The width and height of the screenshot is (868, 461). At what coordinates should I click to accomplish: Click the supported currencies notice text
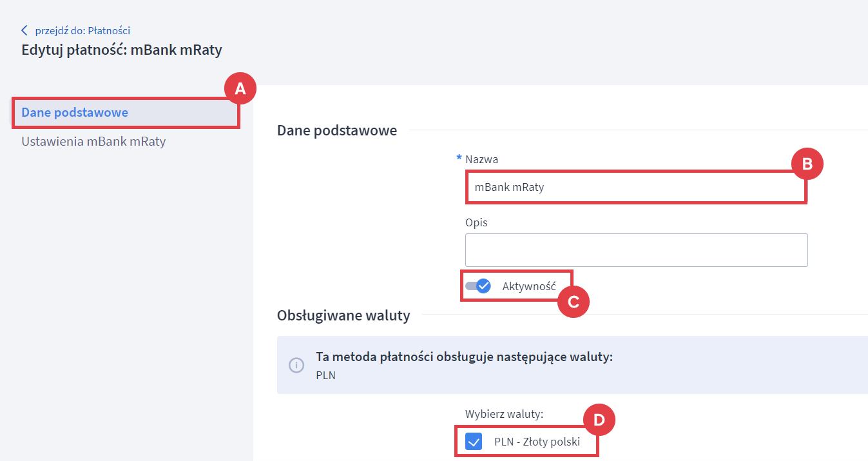[464, 357]
